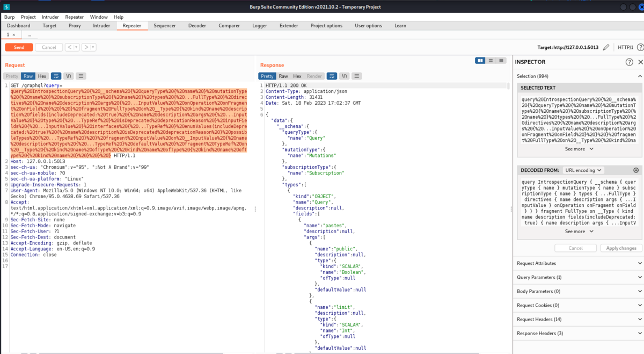Select combined tabbed layout icon
The image size is (644, 354).
click(x=501, y=61)
